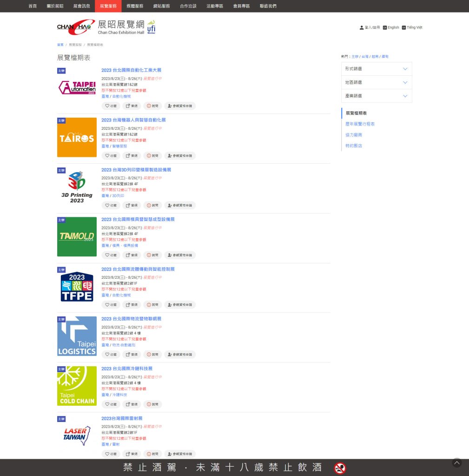
Task: Open the 歷年展覽行程表 sidebar link
Action: point(360,124)
